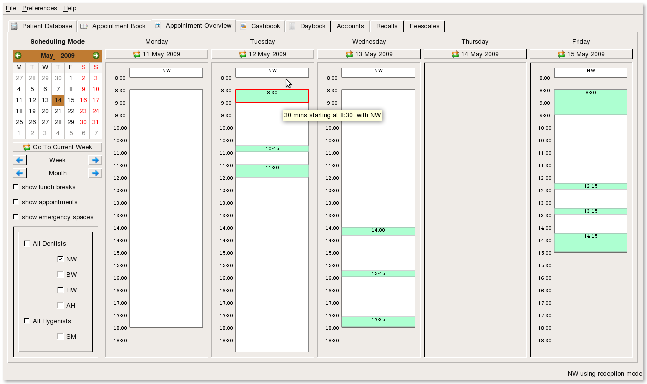This screenshot has width=647, height=384.
Task: Click the status text NW using reception mode
Action: [604, 373]
